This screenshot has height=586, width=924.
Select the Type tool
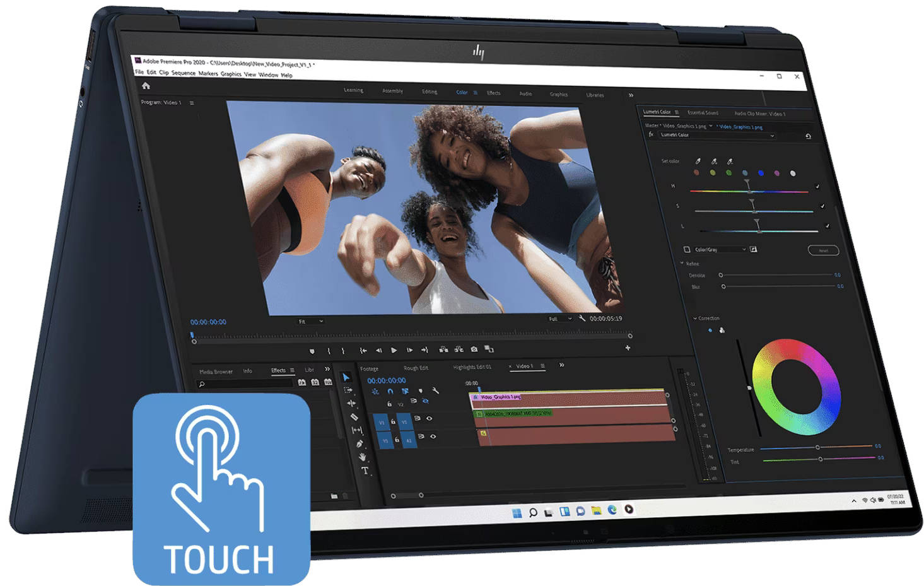[x=365, y=471]
